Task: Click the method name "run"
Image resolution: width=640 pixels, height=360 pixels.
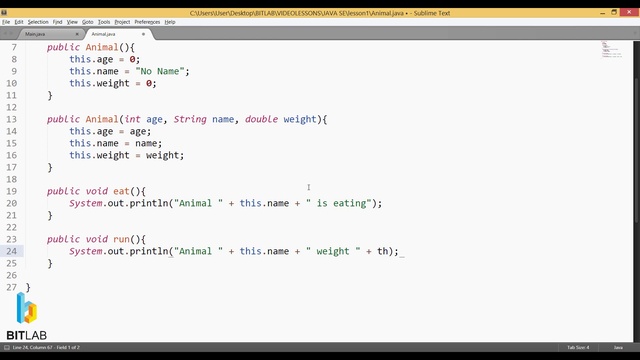Action: [x=121, y=239]
